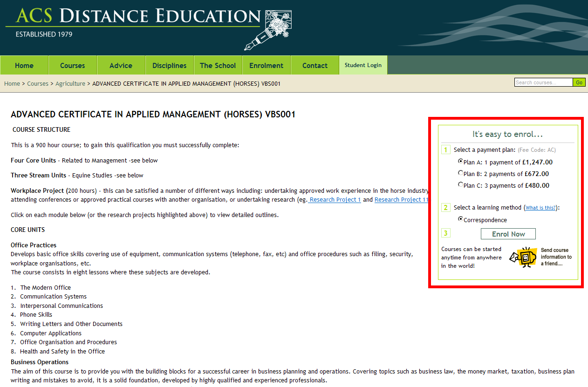
Task: Click the Go search button
Action: (x=579, y=82)
